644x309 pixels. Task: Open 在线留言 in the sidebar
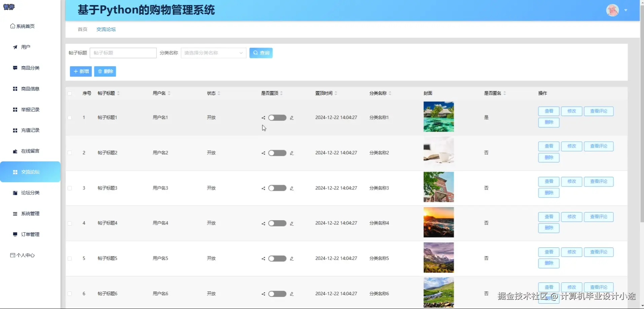pyautogui.click(x=26, y=151)
